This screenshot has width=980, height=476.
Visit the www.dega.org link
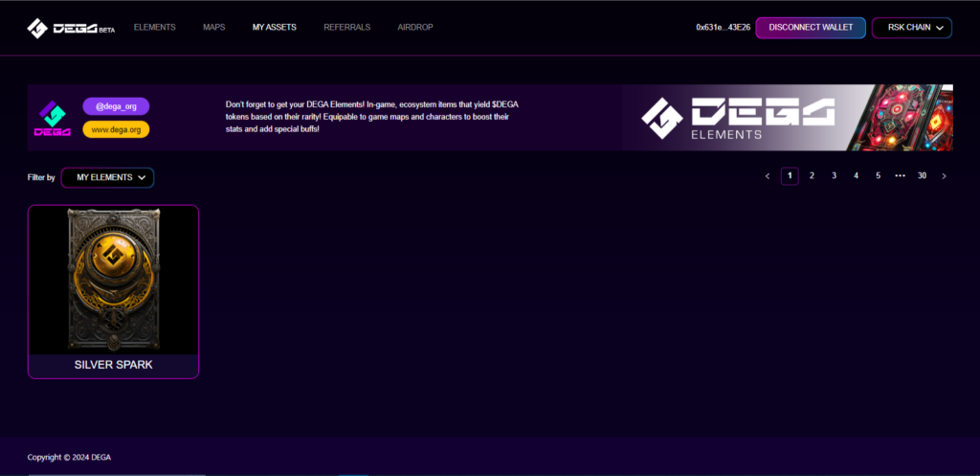[x=116, y=129]
